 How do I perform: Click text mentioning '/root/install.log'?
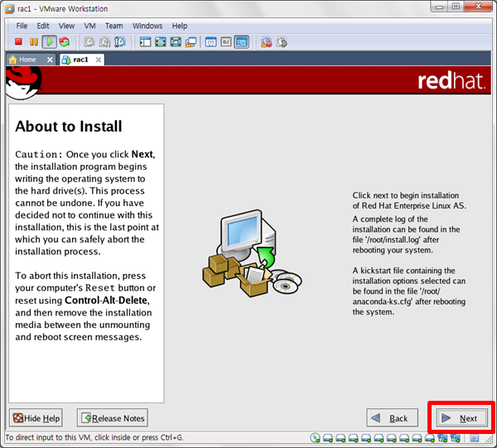tap(393, 239)
